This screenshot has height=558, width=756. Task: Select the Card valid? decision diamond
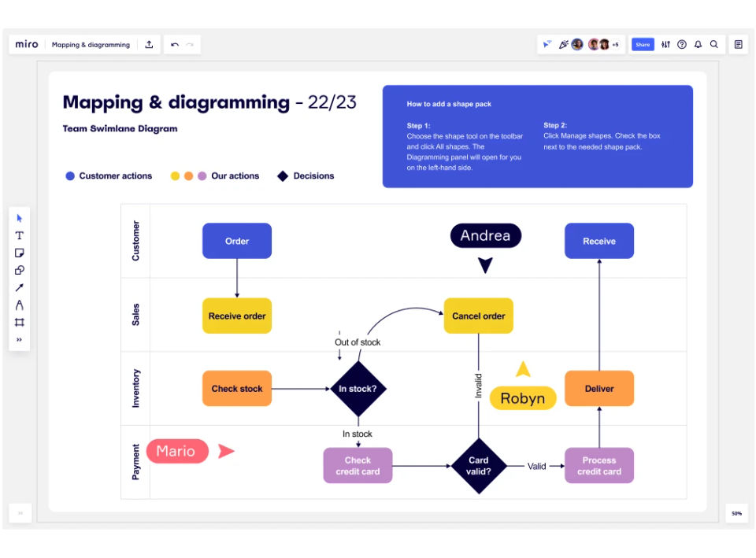click(x=478, y=466)
